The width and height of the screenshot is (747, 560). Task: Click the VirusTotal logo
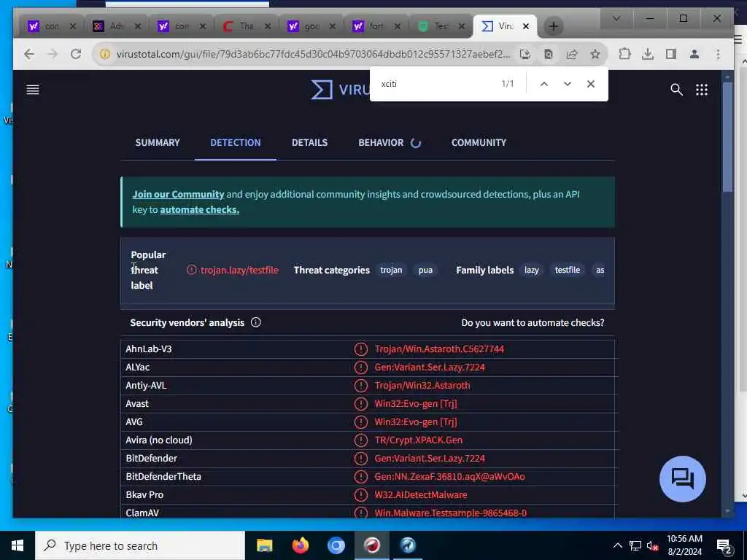(x=340, y=90)
